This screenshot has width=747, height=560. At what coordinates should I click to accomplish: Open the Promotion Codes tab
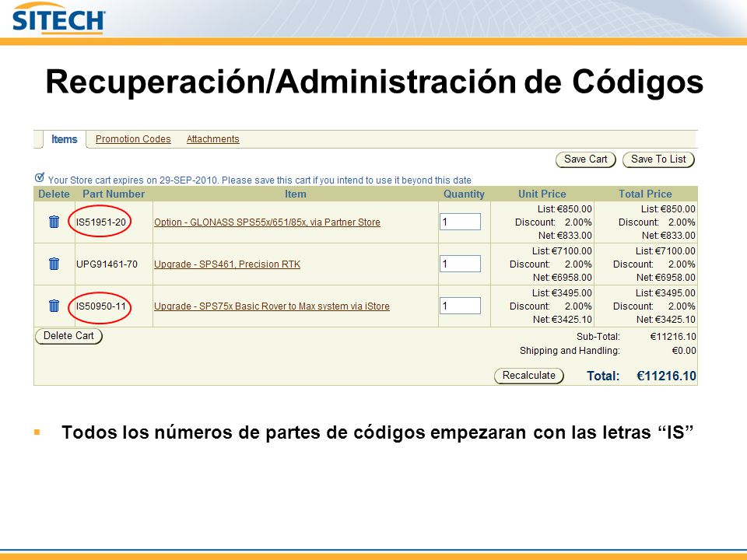pyautogui.click(x=133, y=139)
